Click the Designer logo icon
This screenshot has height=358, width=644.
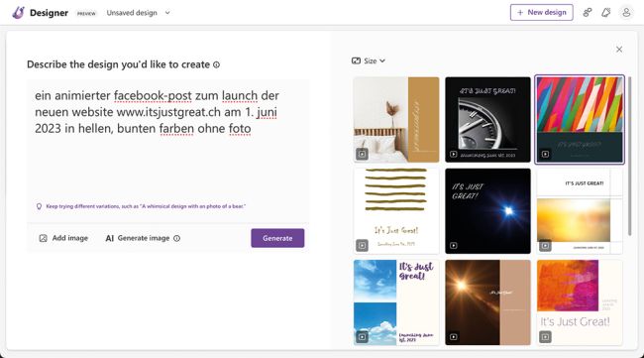click(x=18, y=13)
